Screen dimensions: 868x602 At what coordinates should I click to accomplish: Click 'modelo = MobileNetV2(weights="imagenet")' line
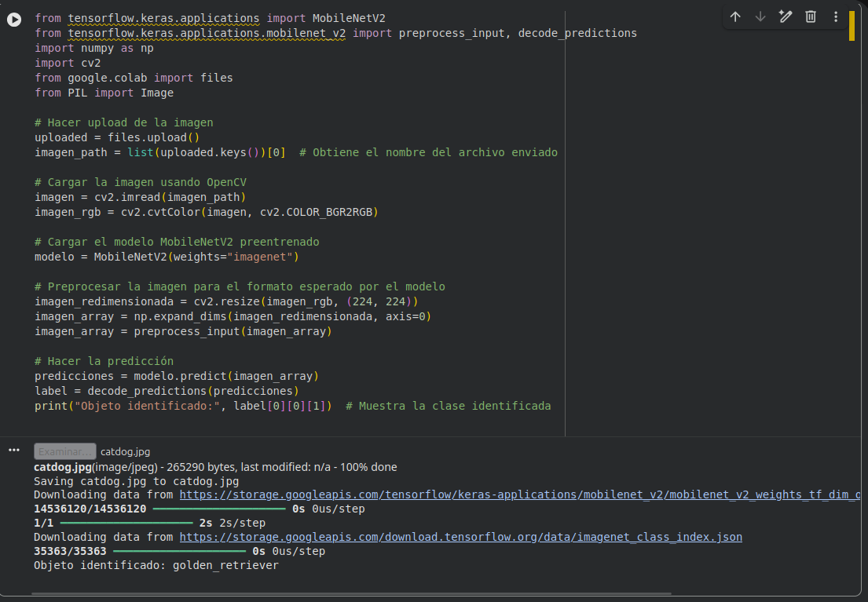tap(167, 257)
